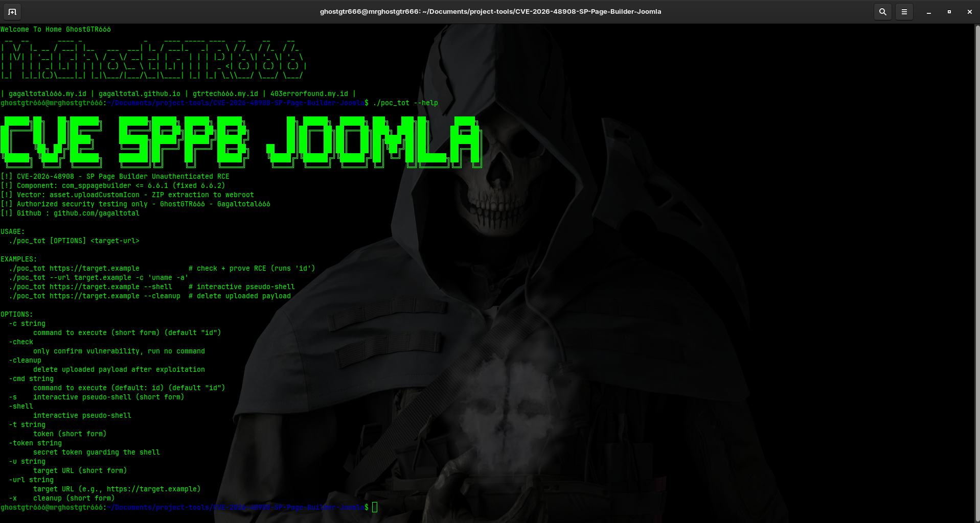This screenshot has width=980, height=523.
Task: Click the large CVE SPPB JOOMLA banner
Action: pyautogui.click(x=241, y=141)
